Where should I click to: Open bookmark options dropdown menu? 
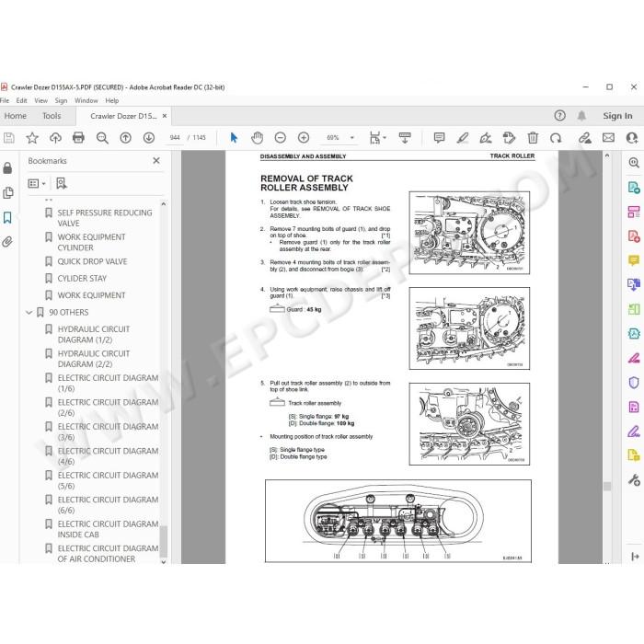[37, 183]
